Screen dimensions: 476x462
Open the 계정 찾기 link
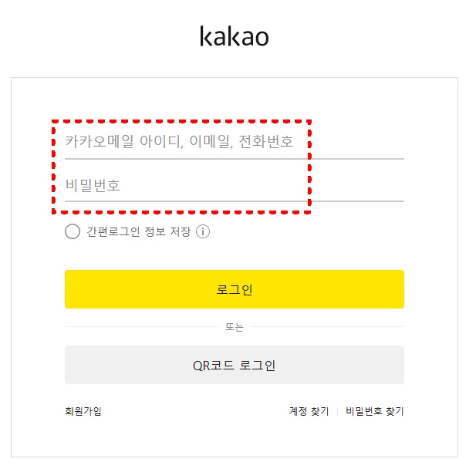pyautogui.click(x=309, y=411)
